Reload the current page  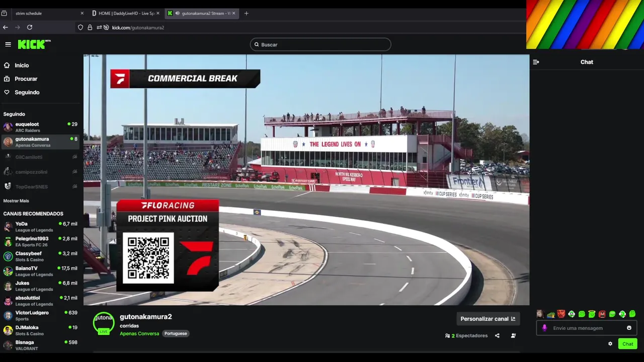30,27
